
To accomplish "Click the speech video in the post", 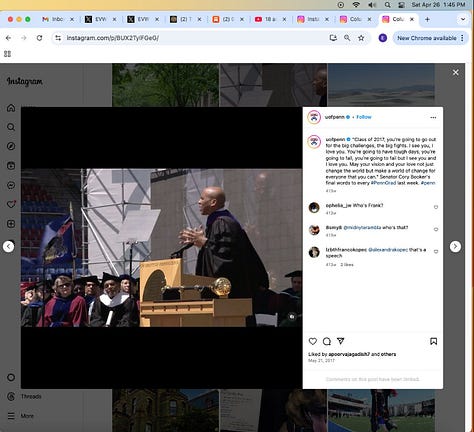I will tap(162, 247).
